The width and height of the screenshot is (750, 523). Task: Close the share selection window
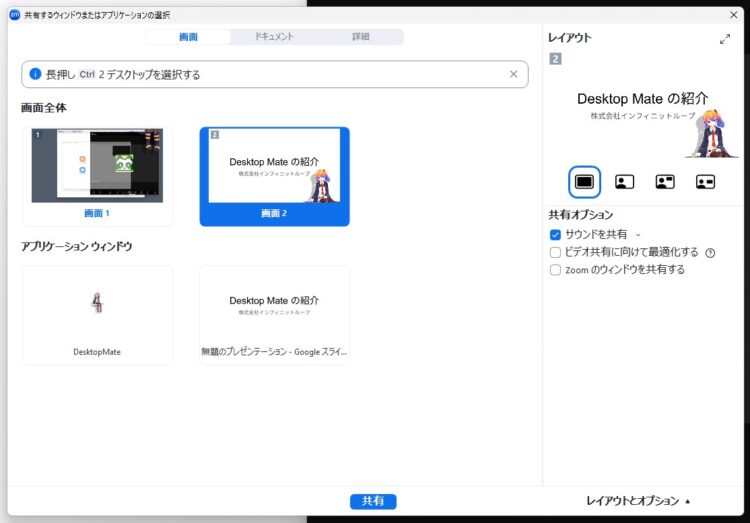pyautogui.click(x=734, y=15)
